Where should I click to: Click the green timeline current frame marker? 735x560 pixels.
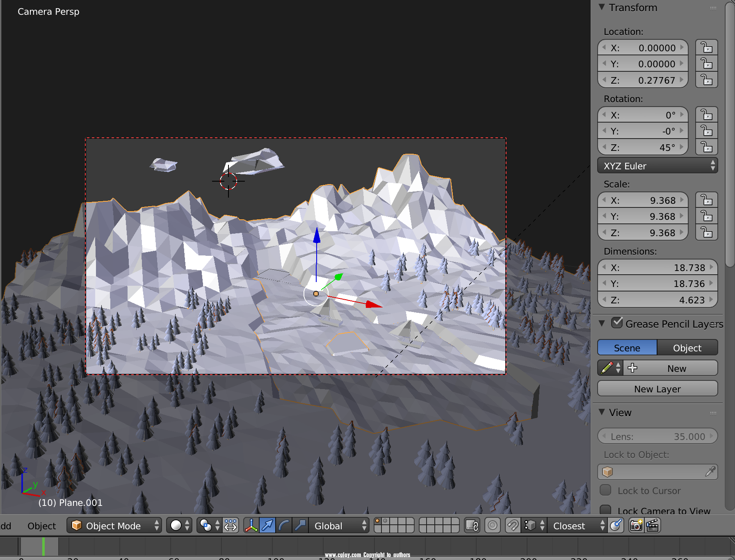[x=43, y=546]
